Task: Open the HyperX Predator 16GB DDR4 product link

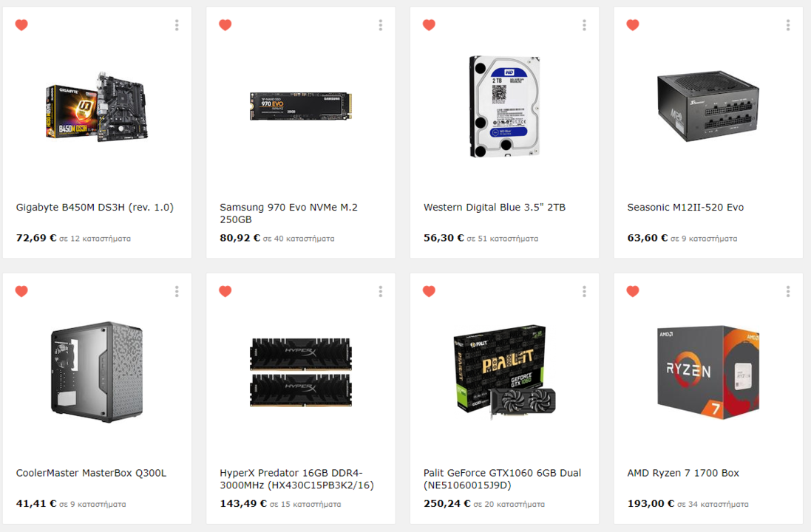Action: click(296, 479)
